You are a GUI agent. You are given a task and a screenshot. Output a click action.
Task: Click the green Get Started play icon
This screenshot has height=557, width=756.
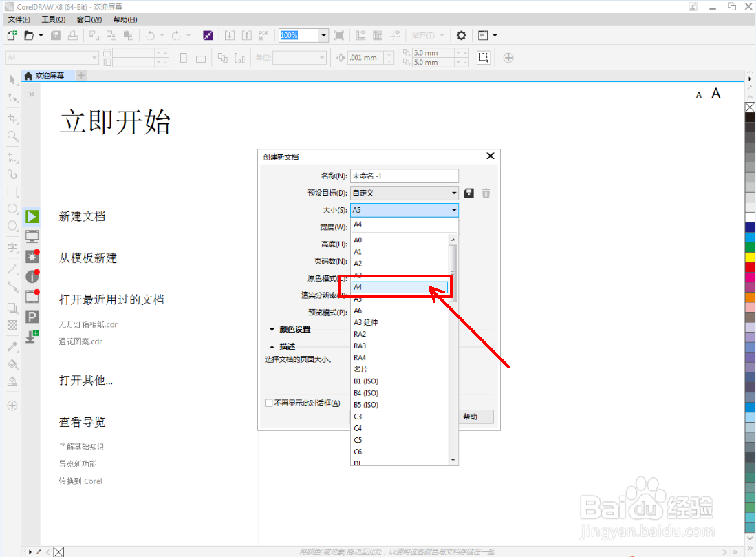pyautogui.click(x=32, y=217)
